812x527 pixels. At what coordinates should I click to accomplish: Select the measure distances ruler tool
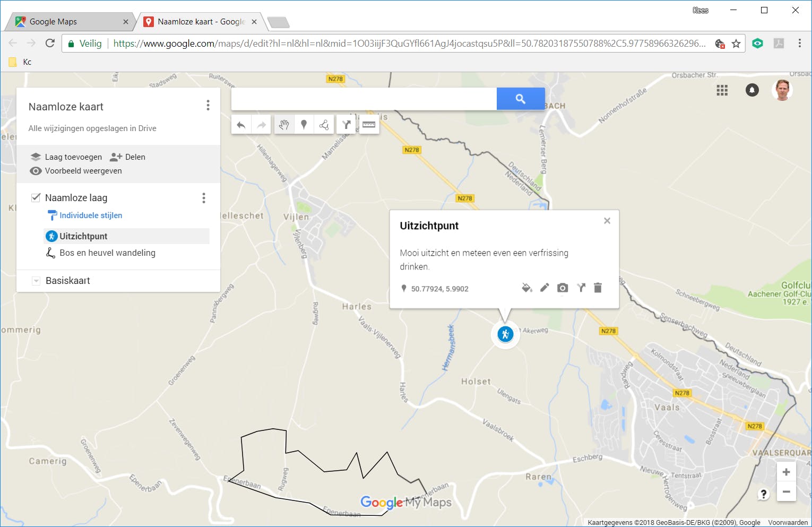369,125
